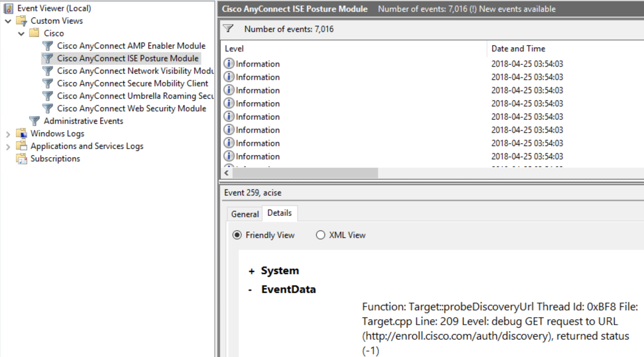Open Cisco AnyConnect AMP Enabler Module view
Image resolution: width=644 pixels, height=357 pixels.
(131, 46)
